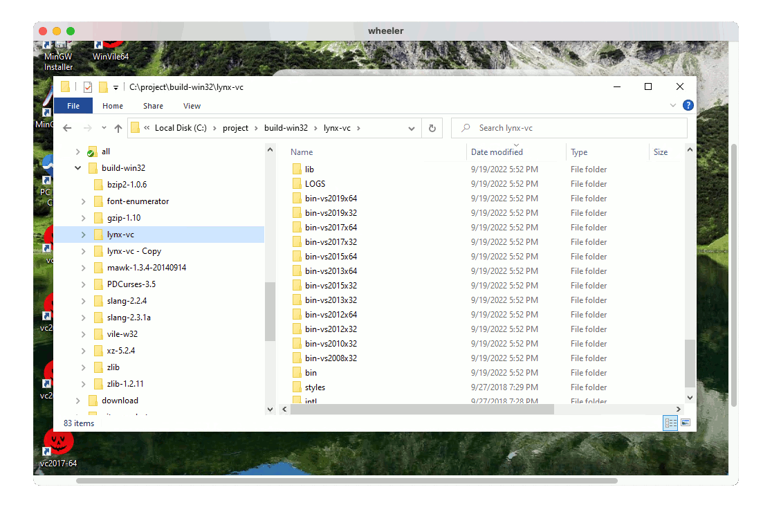This screenshot has width=772, height=532.
Task: Refresh the lynx-vc folder view
Action: [432, 128]
